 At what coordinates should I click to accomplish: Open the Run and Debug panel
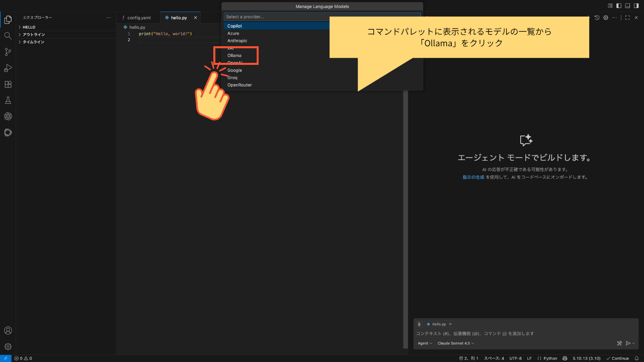click(8, 68)
